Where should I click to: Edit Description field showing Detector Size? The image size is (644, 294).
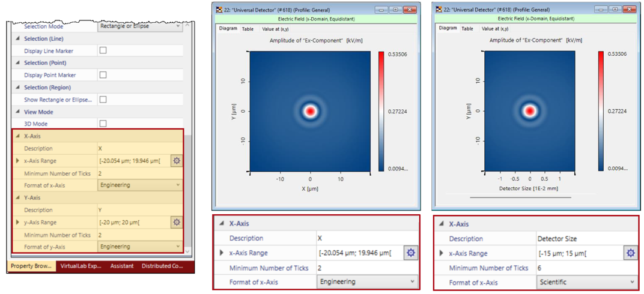coord(588,239)
